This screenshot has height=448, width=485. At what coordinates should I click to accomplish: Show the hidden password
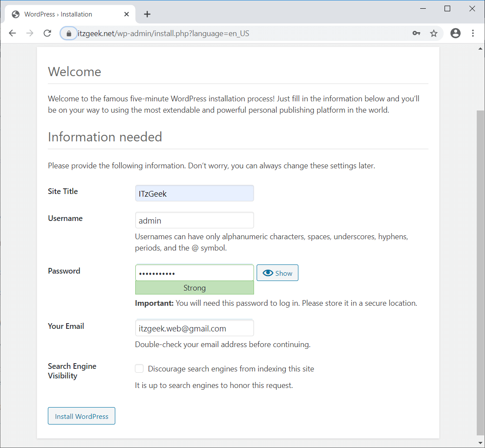[x=278, y=273]
